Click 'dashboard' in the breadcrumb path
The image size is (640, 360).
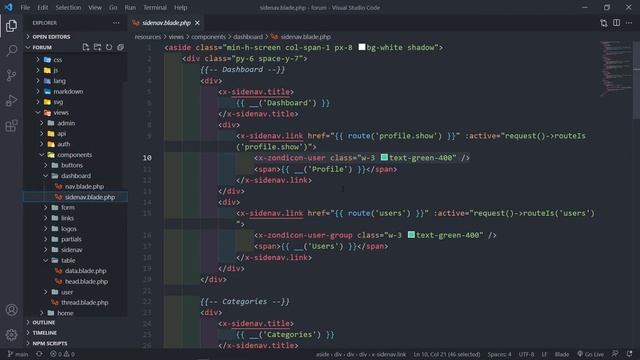click(248, 37)
